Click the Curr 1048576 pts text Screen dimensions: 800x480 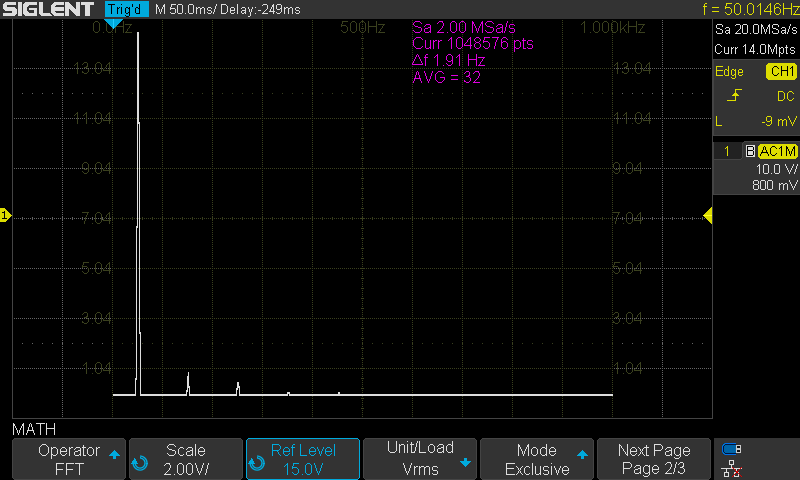472,43
